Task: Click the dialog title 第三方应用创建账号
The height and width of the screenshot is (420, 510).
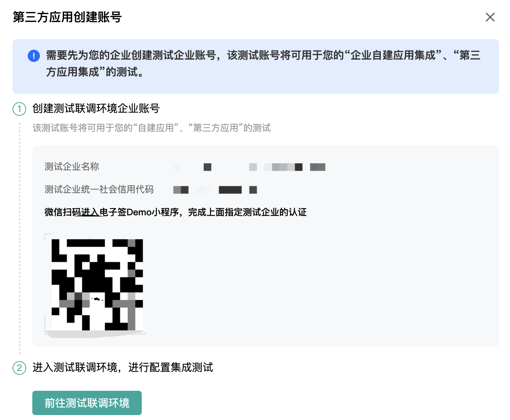Action: [67, 17]
